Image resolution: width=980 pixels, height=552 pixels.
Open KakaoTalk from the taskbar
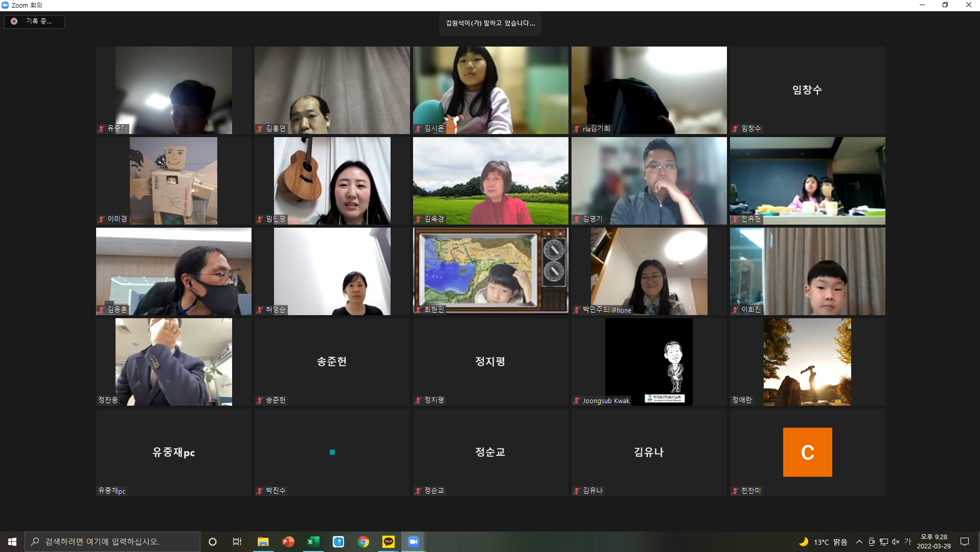click(x=389, y=541)
